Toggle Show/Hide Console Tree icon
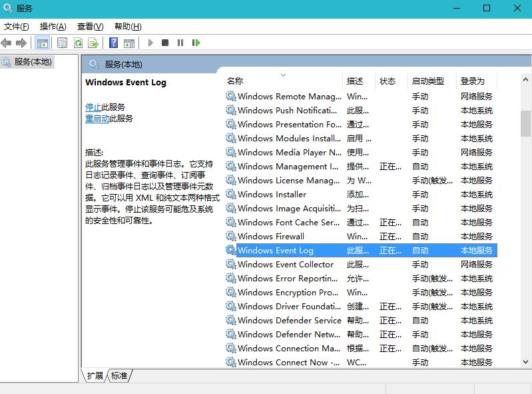 [43, 43]
